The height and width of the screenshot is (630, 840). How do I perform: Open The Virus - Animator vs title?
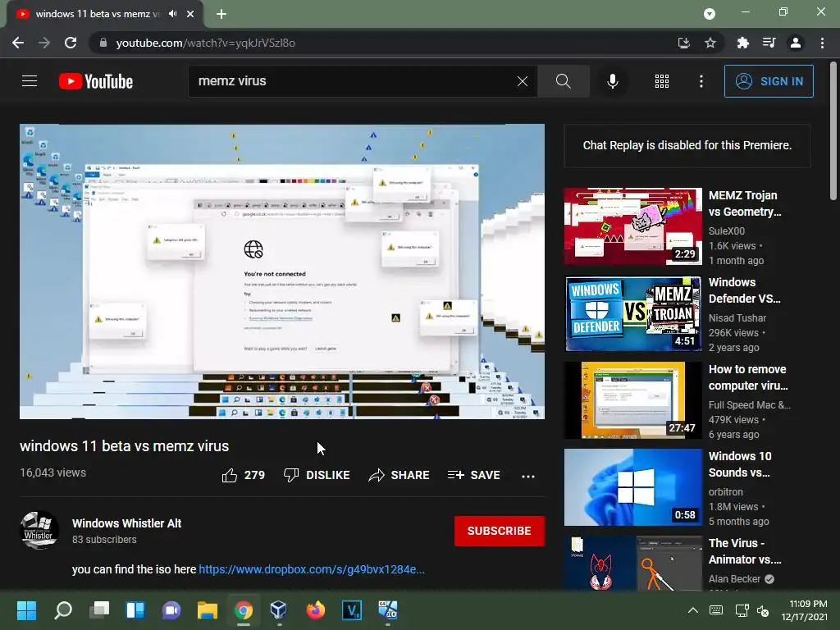[745, 551]
